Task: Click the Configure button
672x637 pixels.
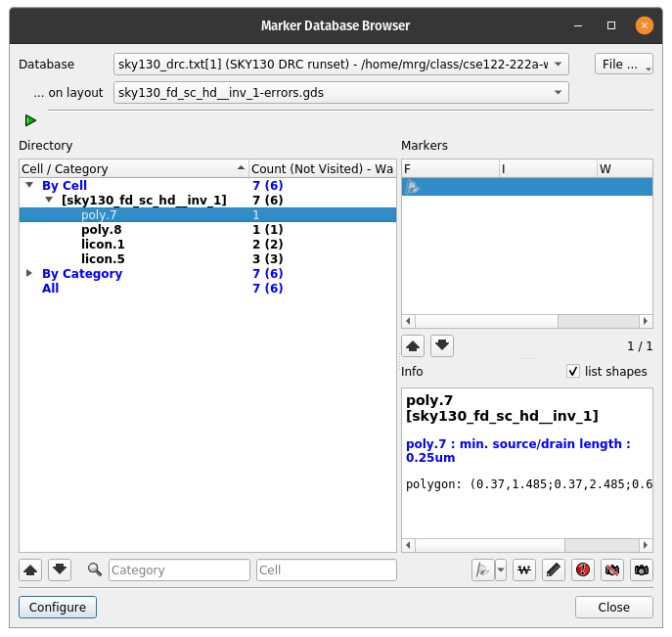Action: point(58,607)
